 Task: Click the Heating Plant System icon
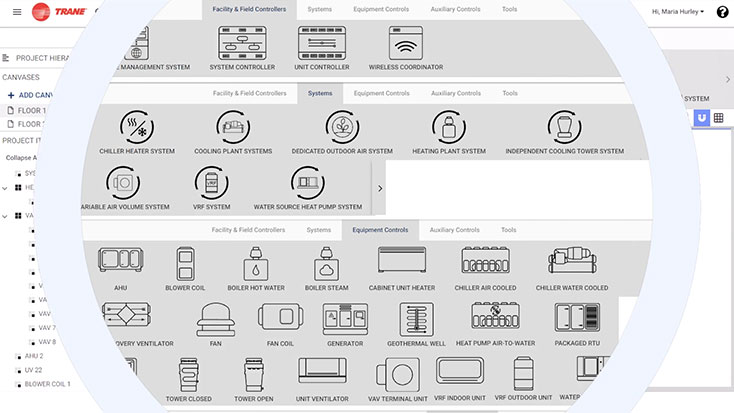(x=448, y=128)
